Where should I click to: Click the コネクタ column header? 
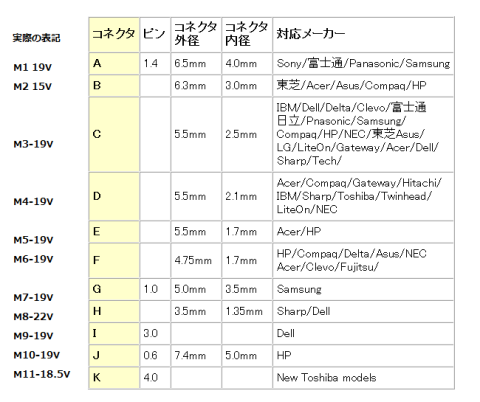114,34
